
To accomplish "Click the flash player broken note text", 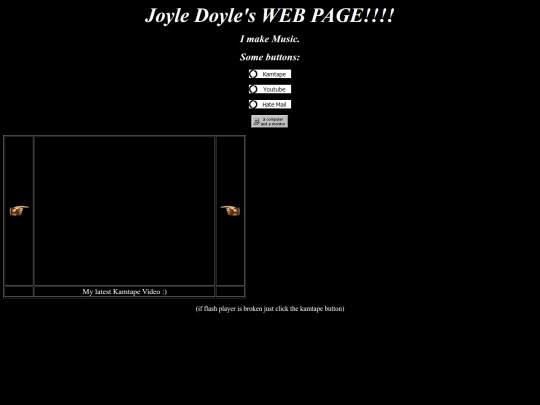I will (270, 309).
